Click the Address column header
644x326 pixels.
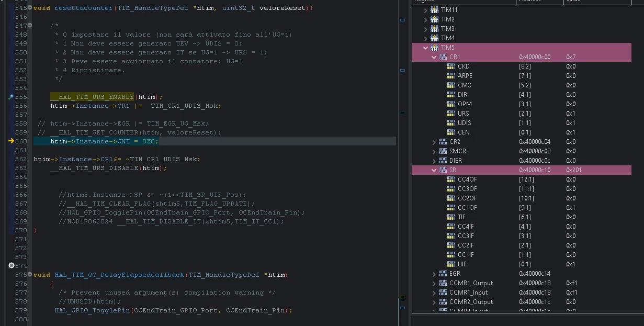539,2
